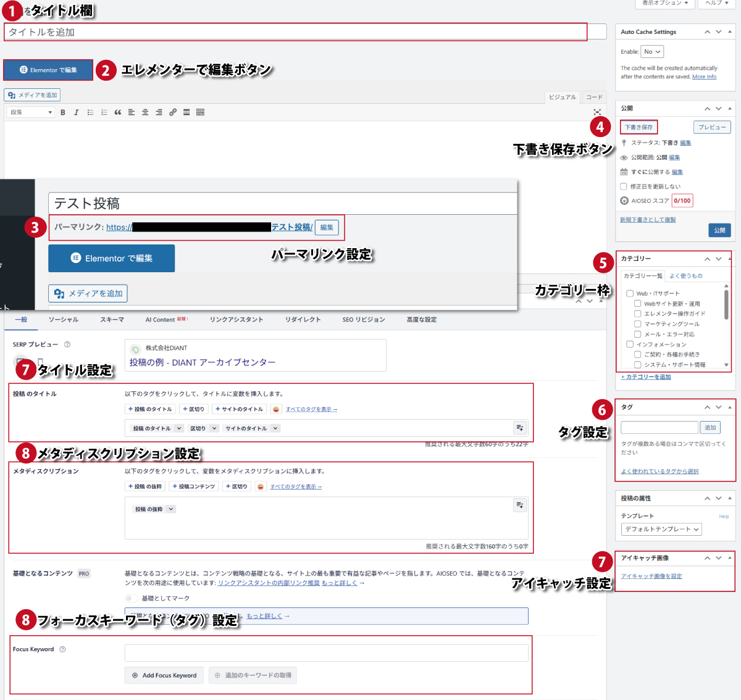Image resolution: width=741 pixels, height=700 pixels.
Task: Insert a bulleted list
Action: point(90,112)
